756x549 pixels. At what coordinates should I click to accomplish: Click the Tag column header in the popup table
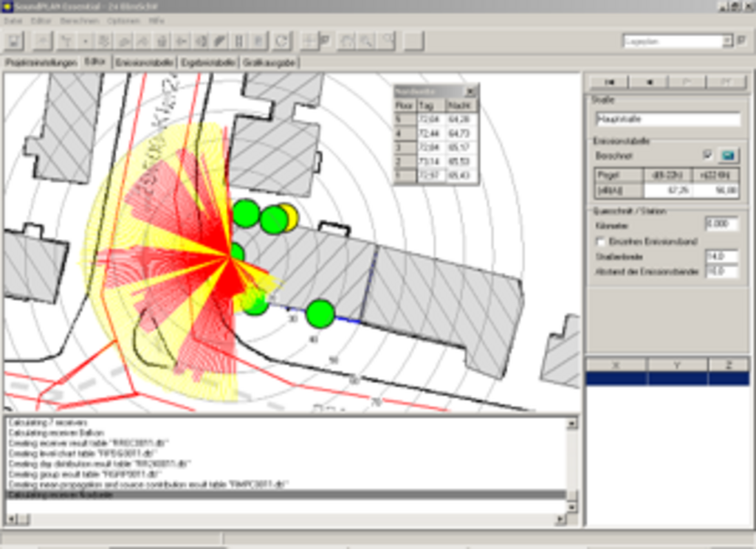(431, 106)
